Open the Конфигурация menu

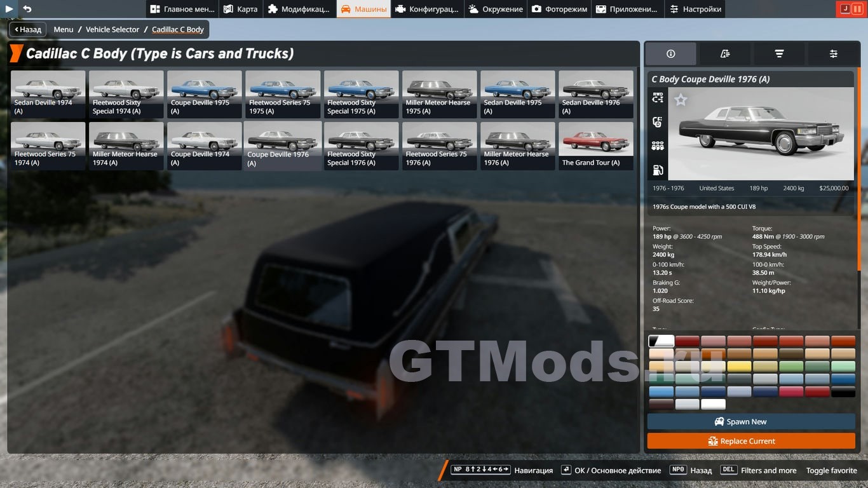[x=427, y=9]
